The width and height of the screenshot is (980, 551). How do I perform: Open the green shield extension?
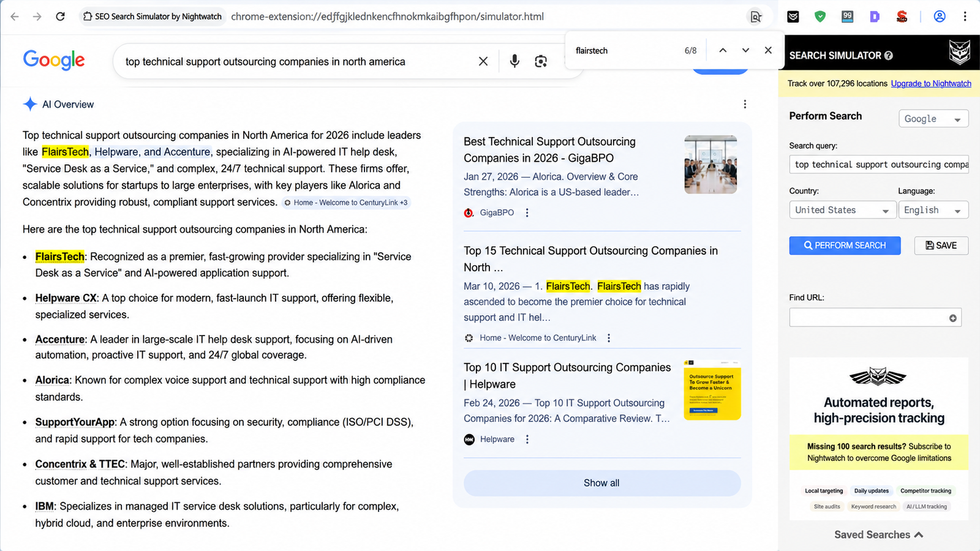[820, 17]
